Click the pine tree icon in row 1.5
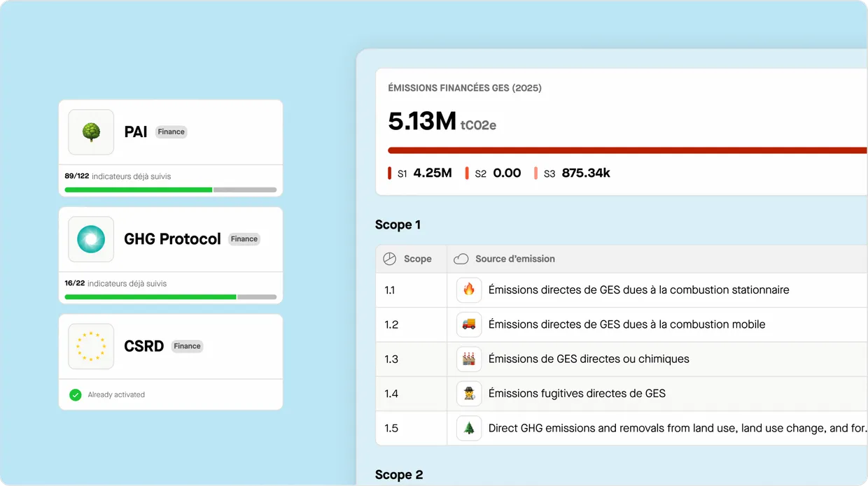The height and width of the screenshot is (486, 868). (x=469, y=428)
